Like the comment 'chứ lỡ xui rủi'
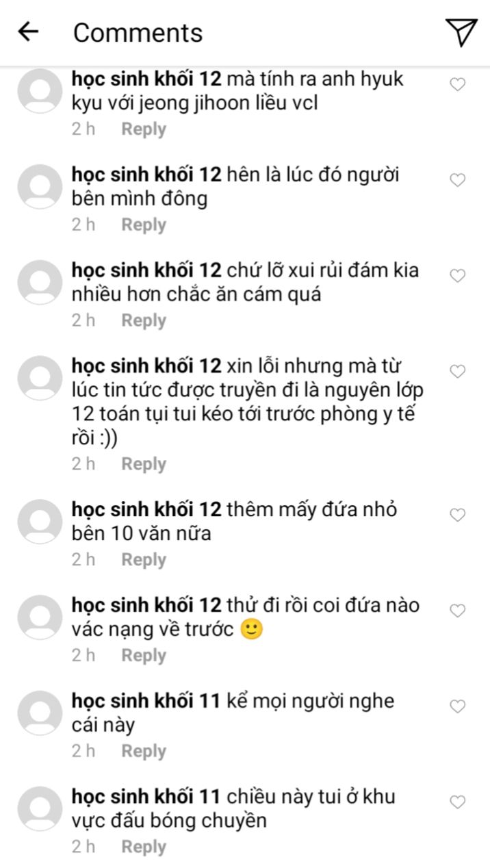Viewport: 490px width, 868px height. click(x=457, y=276)
